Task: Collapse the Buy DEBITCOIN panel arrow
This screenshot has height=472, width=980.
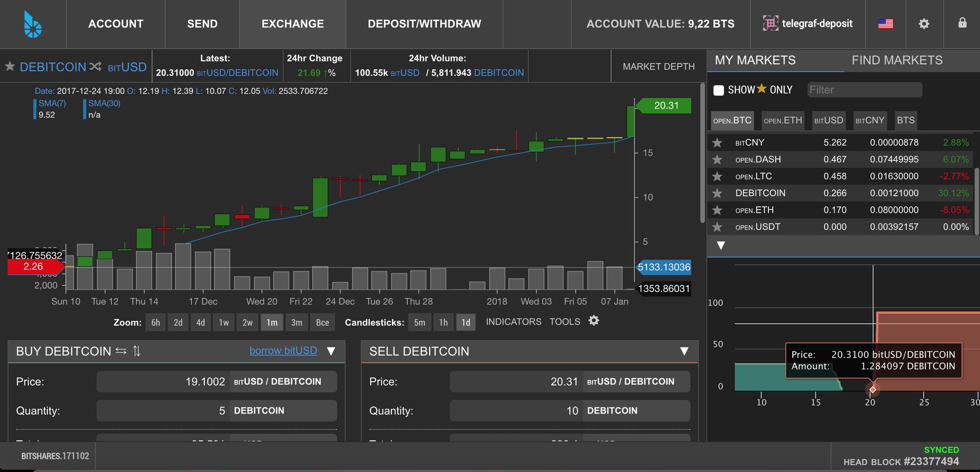Action: (331, 351)
